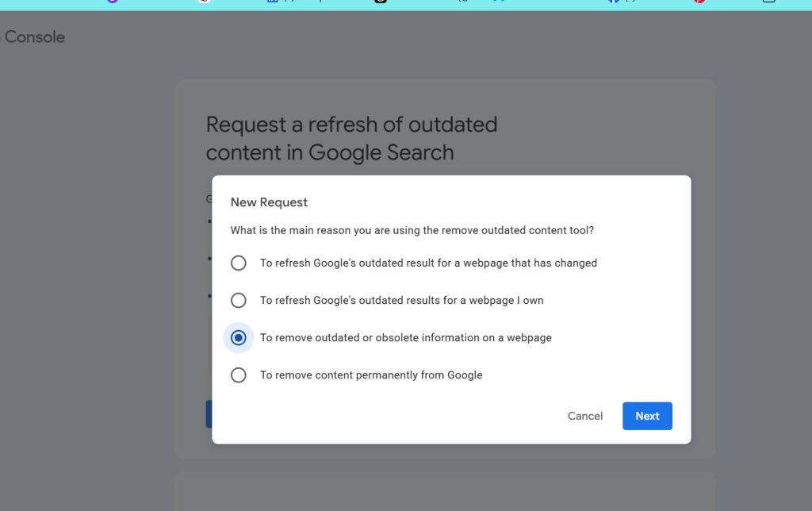Open the LinkedIn browser tab
Image resolution: width=812 pixels, height=511 pixels.
click(273, 2)
